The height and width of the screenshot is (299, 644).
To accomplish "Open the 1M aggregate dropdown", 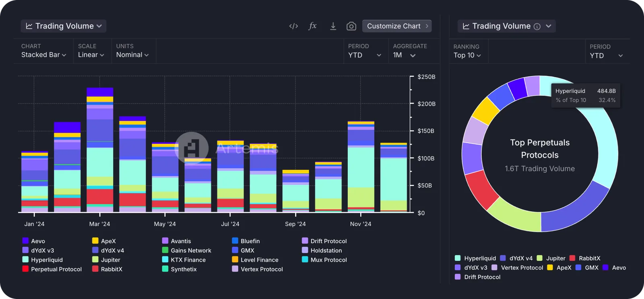I will click(x=404, y=55).
